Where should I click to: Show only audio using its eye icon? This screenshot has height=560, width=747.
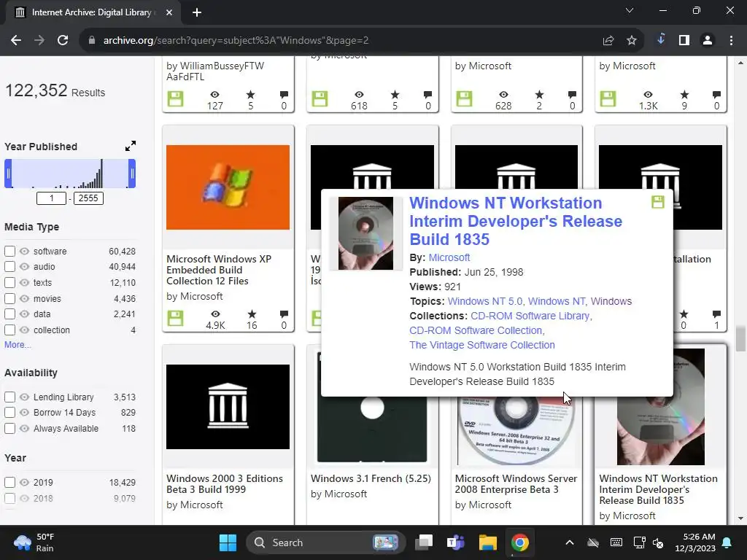click(24, 267)
